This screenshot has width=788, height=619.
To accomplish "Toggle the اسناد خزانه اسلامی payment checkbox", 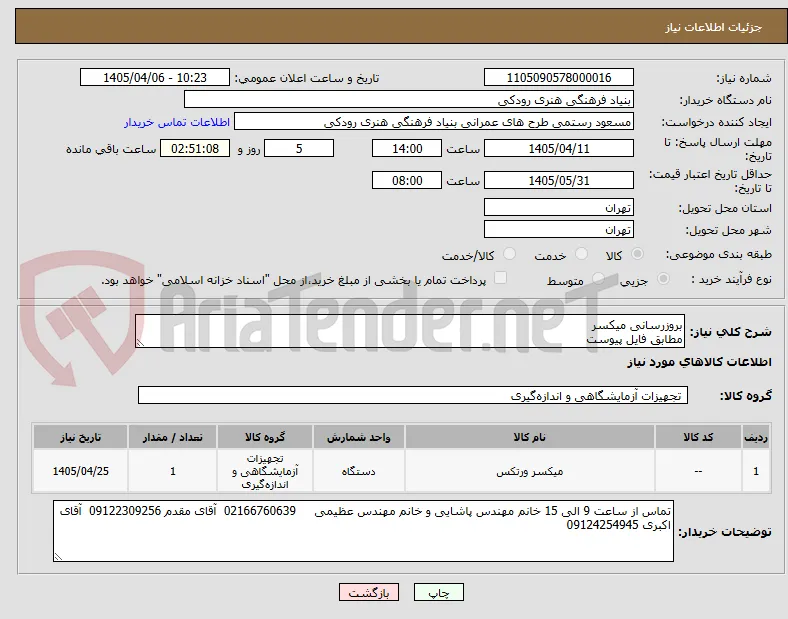I will click(x=500, y=278).
